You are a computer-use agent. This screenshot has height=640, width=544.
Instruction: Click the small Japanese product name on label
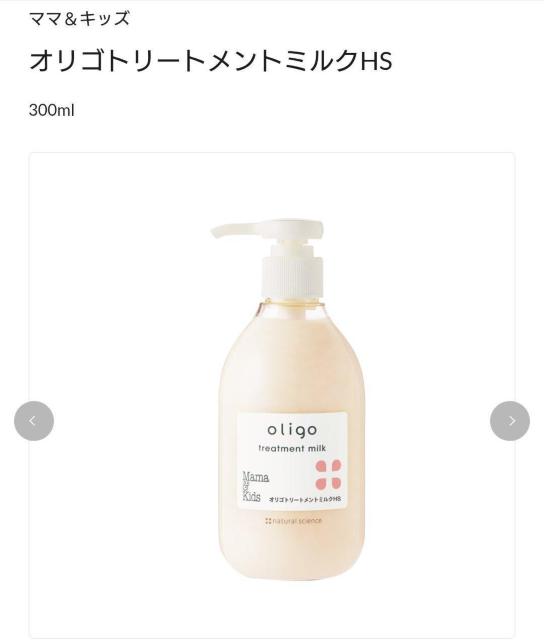point(305,499)
